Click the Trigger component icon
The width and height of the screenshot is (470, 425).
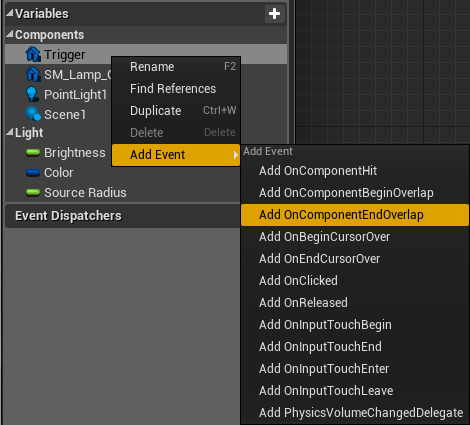pyautogui.click(x=33, y=54)
